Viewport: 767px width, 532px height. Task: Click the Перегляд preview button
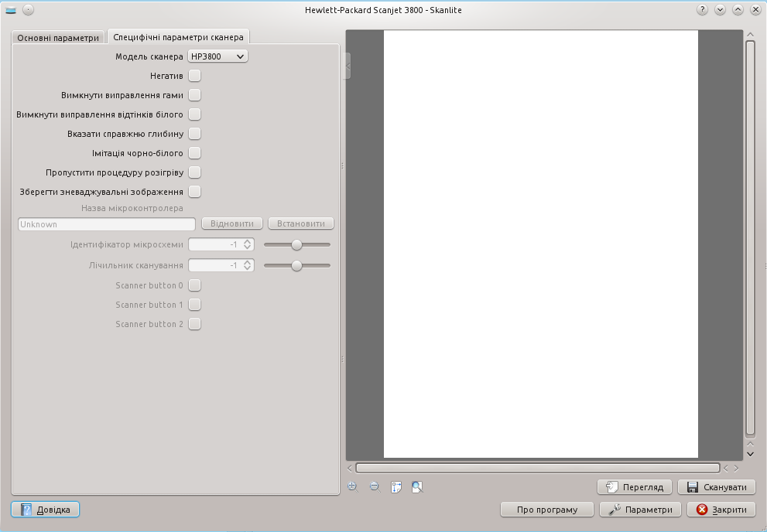click(635, 487)
